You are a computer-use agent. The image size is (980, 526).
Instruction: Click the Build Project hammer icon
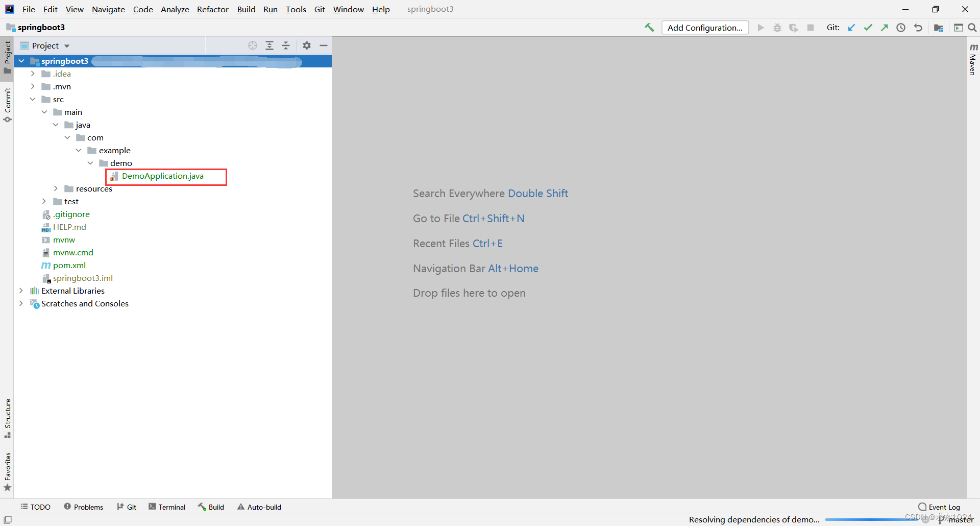click(x=649, y=28)
